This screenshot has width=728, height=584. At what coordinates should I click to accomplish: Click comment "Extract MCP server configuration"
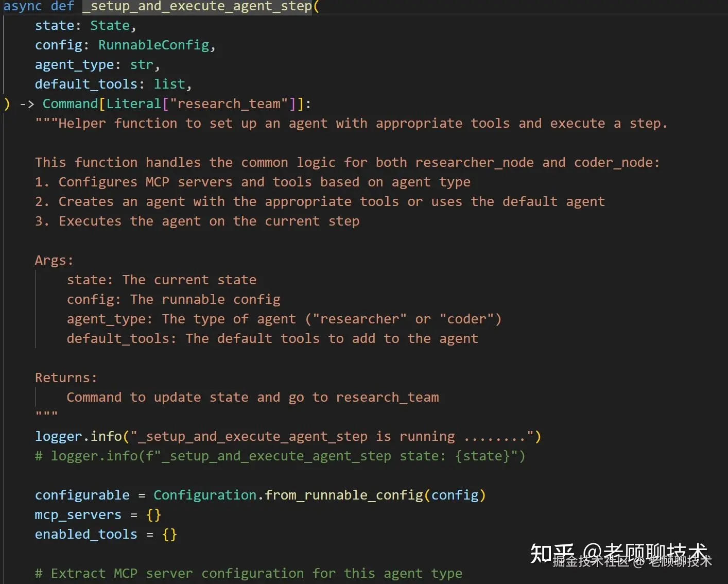(248, 574)
